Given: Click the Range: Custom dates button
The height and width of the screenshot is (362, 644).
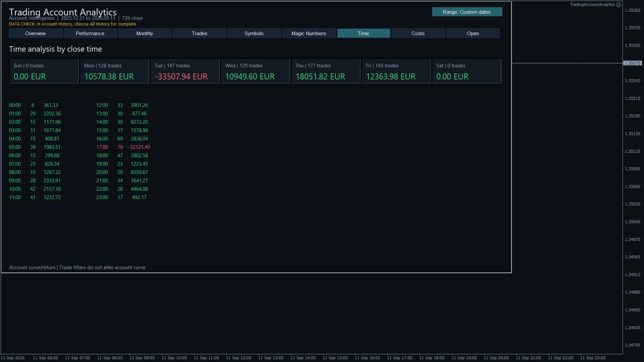Looking at the screenshot, I should (x=467, y=12).
